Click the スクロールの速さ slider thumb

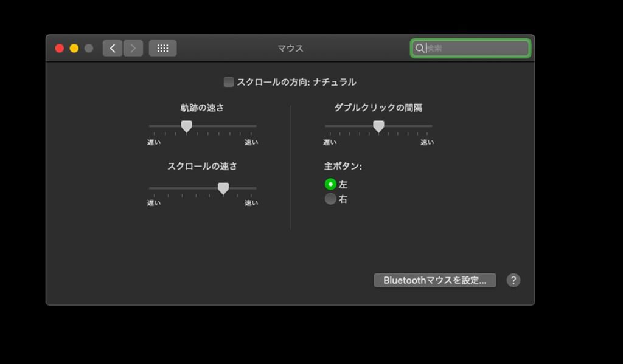pyautogui.click(x=223, y=188)
